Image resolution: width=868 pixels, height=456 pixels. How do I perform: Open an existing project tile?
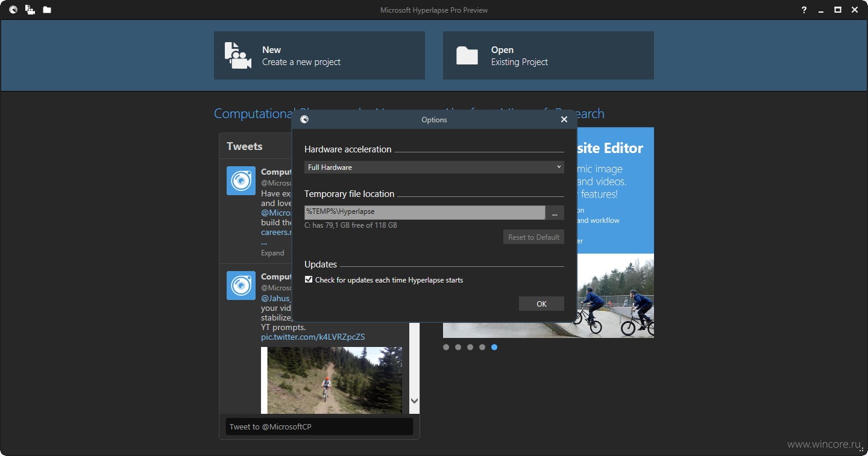[549, 55]
